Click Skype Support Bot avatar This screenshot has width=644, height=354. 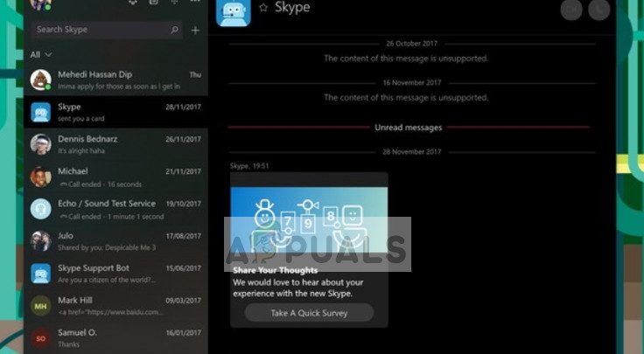40,274
